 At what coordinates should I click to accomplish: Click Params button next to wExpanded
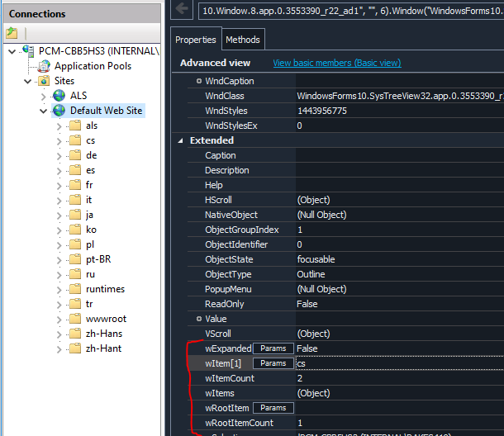pyautogui.click(x=273, y=348)
